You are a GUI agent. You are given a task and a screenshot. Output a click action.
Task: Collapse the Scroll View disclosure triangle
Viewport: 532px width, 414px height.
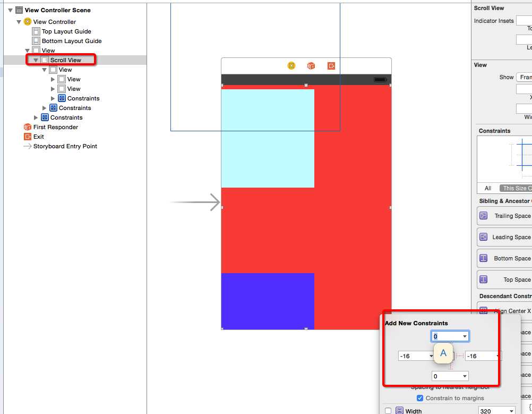tap(36, 60)
